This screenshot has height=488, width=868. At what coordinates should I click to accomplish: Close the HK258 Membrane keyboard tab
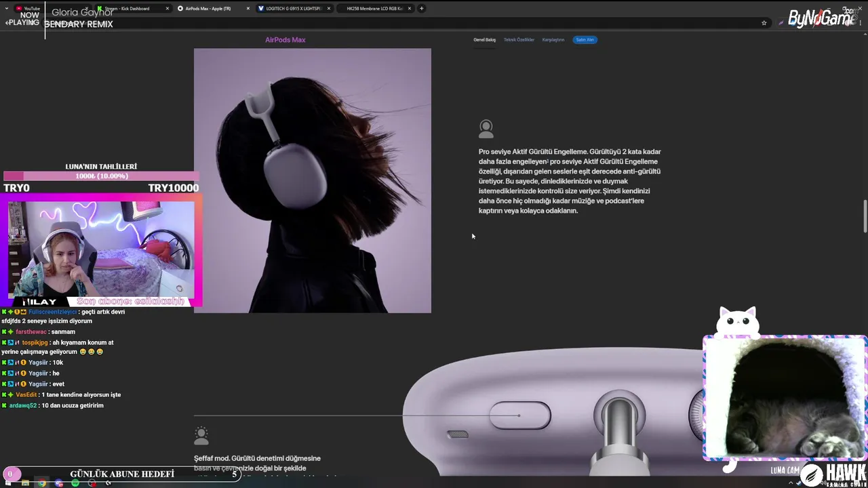click(410, 9)
